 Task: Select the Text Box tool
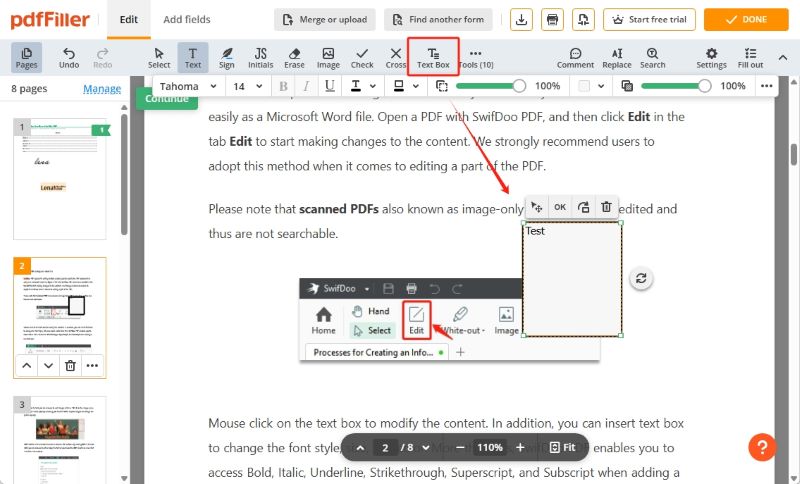[x=433, y=58]
